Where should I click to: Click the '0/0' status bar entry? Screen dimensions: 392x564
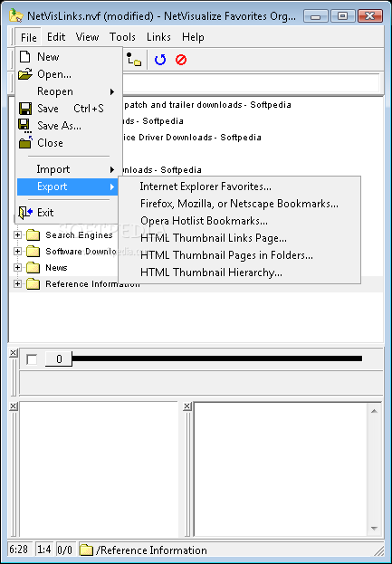65,550
